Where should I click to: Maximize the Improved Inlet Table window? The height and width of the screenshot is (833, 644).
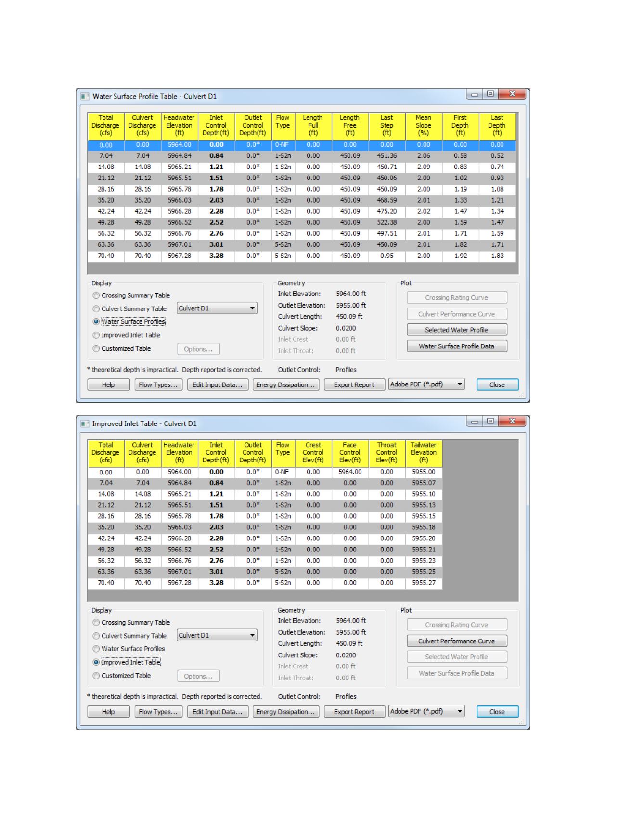tap(490, 422)
